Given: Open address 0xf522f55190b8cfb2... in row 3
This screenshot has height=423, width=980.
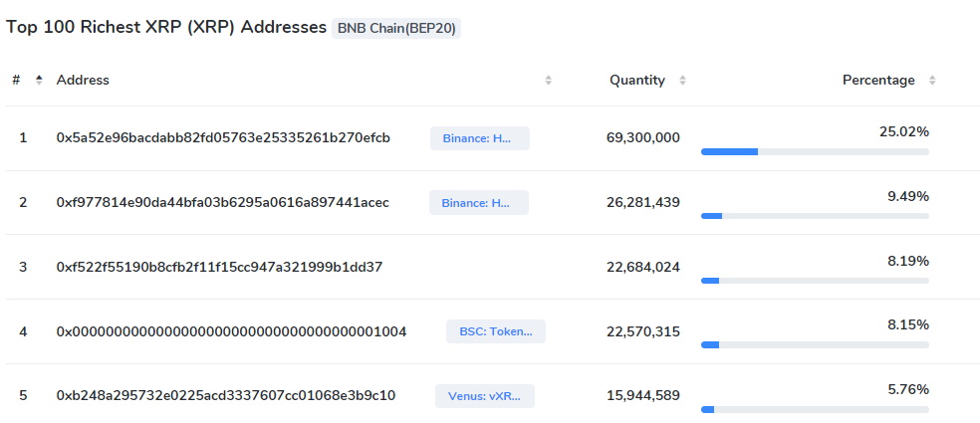Looking at the screenshot, I should tap(219, 267).
